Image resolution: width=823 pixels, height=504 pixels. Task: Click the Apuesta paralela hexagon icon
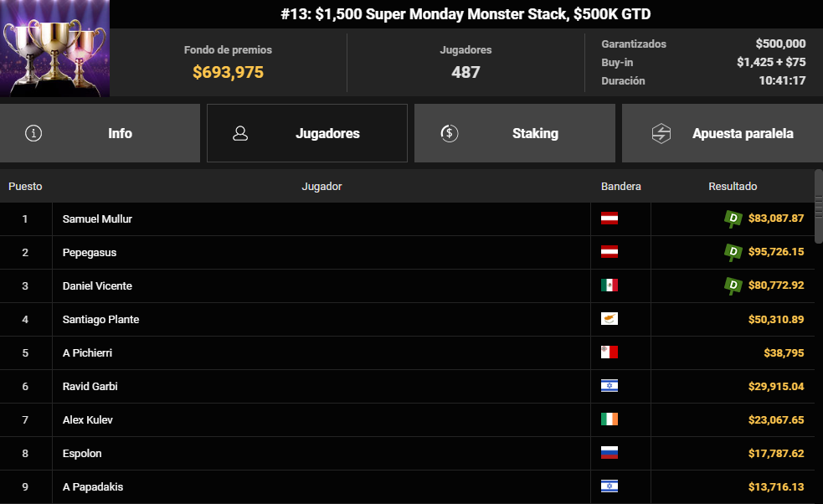point(661,133)
